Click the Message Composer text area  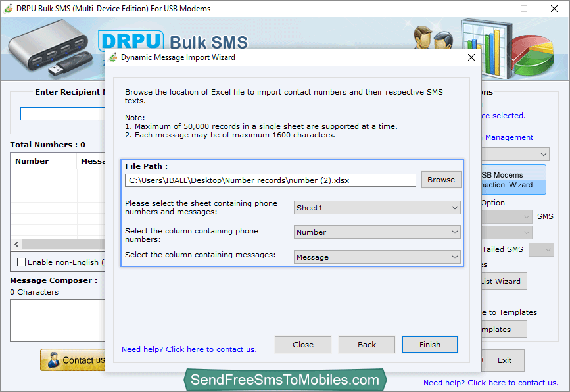57,320
